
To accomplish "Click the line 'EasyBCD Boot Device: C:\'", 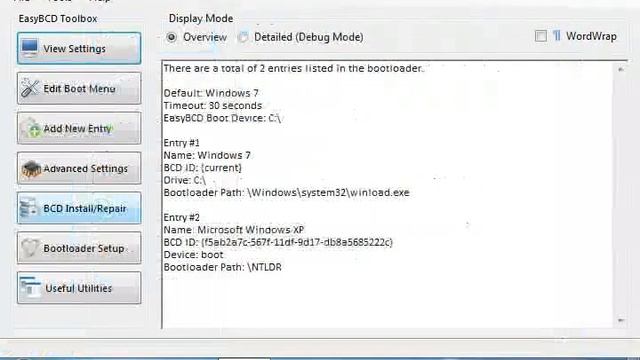I will [x=222, y=118].
